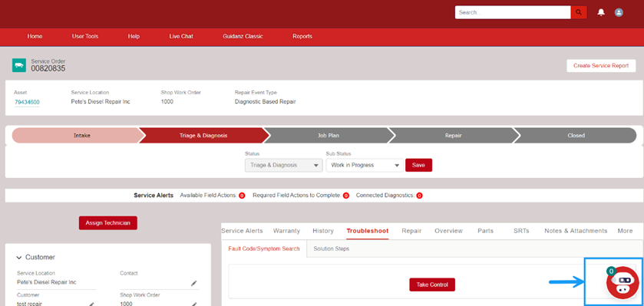Viewport: 644px width, 306px height.
Task: Click Service Alerts bar label
Action: tap(154, 196)
